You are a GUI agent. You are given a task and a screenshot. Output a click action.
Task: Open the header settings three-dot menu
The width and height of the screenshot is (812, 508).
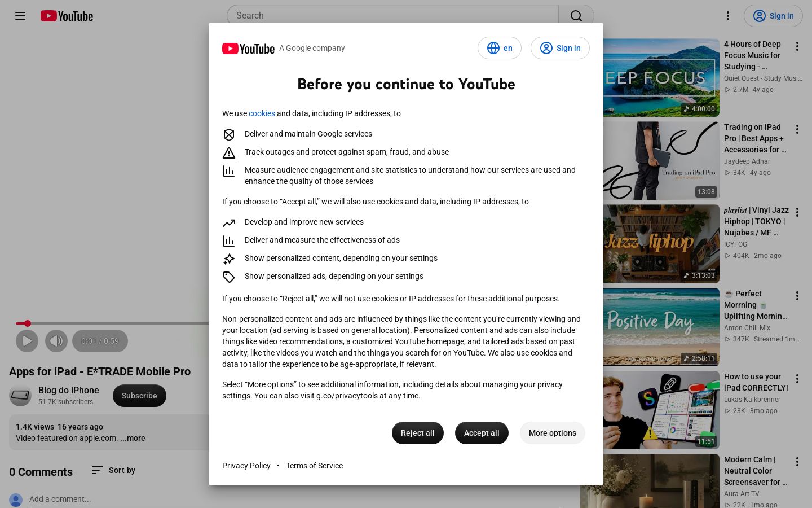[x=728, y=16]
